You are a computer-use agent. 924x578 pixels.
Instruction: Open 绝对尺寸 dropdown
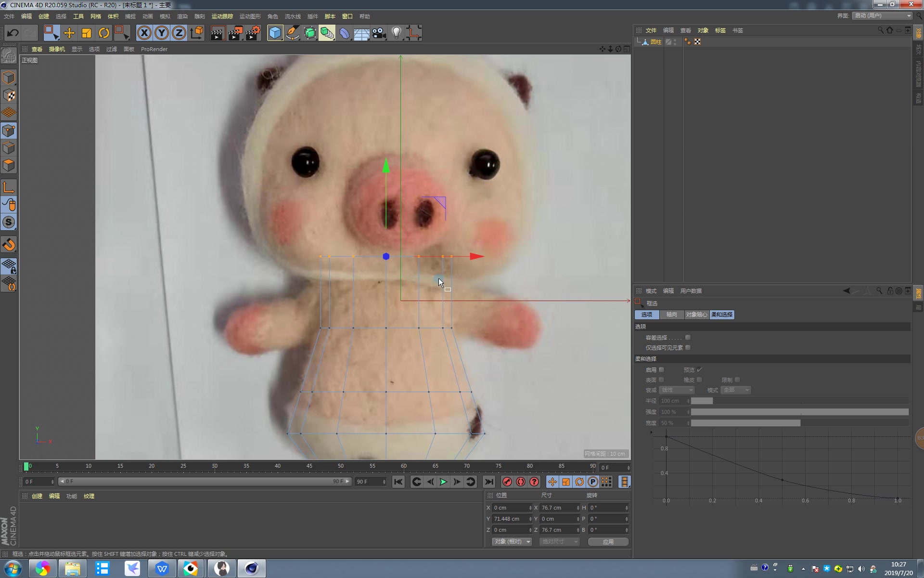point(559,542)
